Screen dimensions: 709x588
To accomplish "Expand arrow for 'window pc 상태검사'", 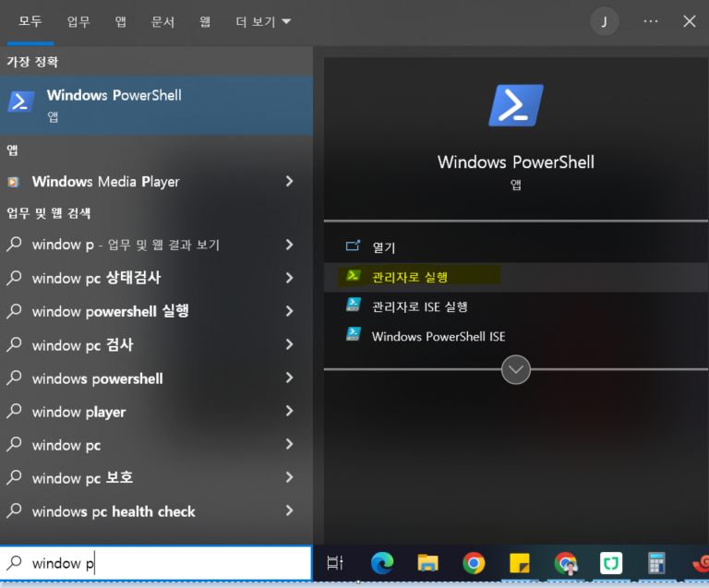I will [289, 278].
